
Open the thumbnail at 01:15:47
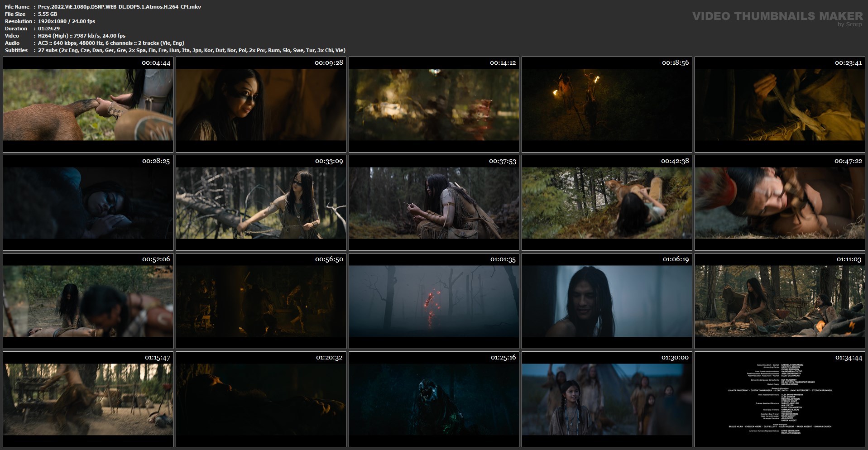click(x=88, y=399)
